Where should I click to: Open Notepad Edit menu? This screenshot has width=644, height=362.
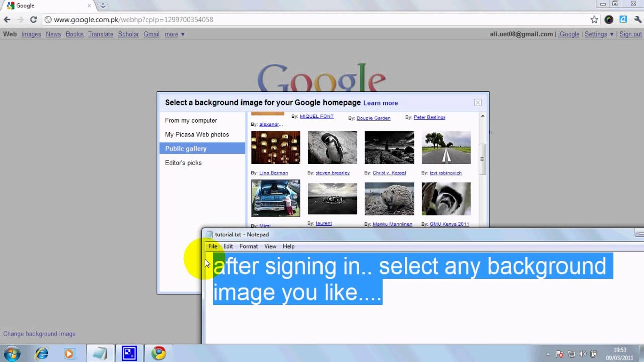(228, 246)
